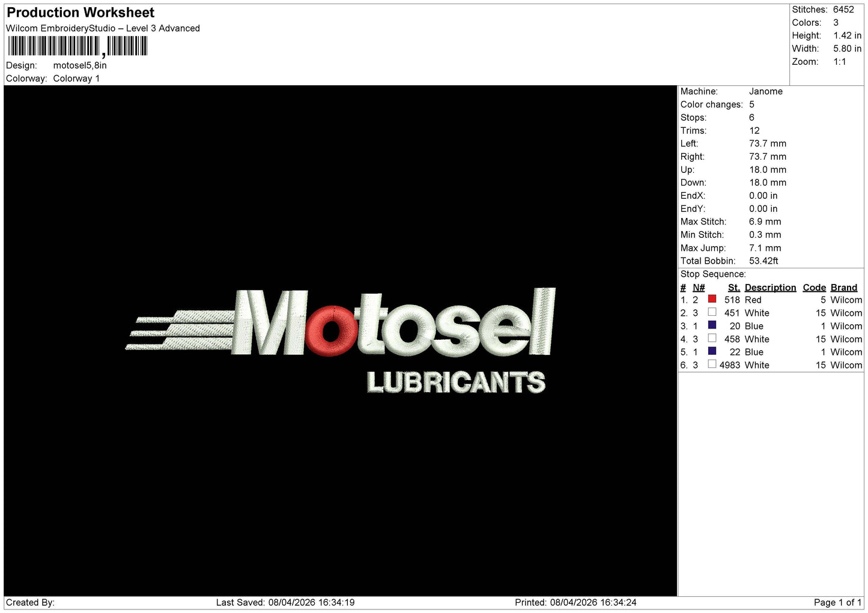Click the 'Color changes:' label

(712, 104)
